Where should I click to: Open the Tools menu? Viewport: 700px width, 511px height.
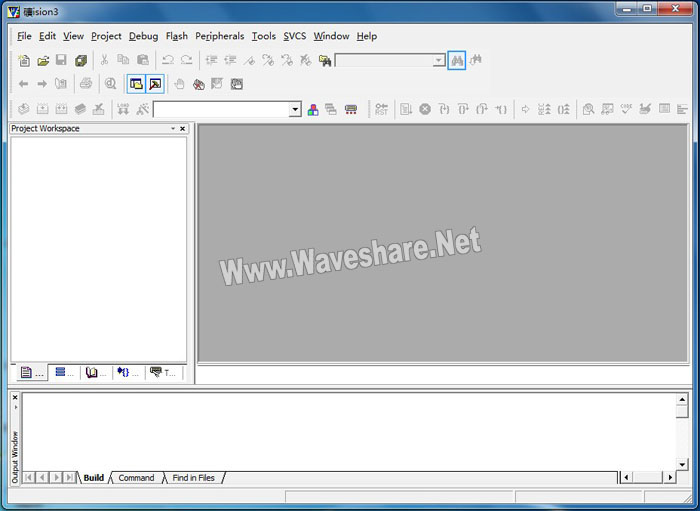(264, 36)
